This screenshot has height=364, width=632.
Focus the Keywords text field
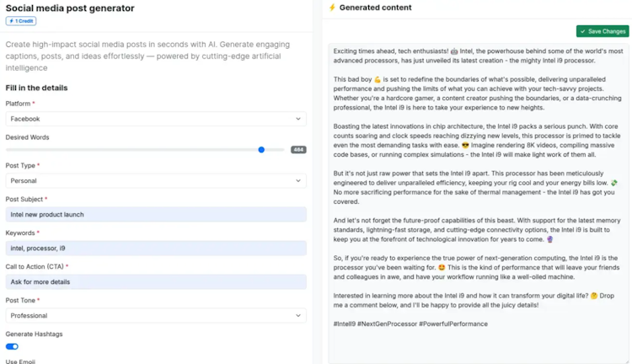click(156, 248)
